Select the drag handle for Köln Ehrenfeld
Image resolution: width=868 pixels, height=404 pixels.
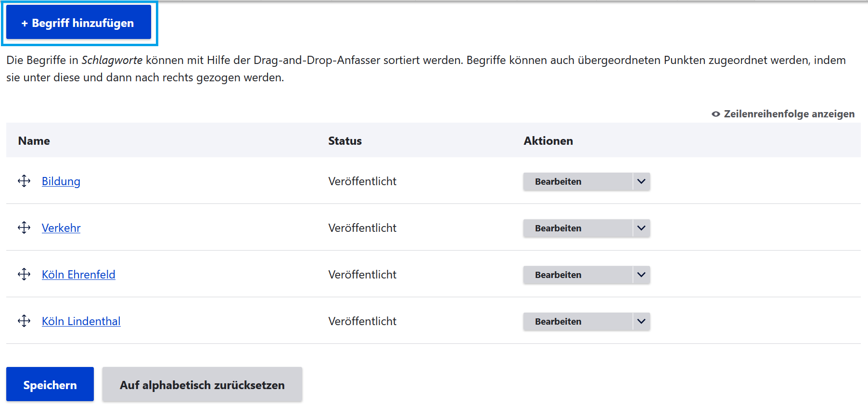24,274
